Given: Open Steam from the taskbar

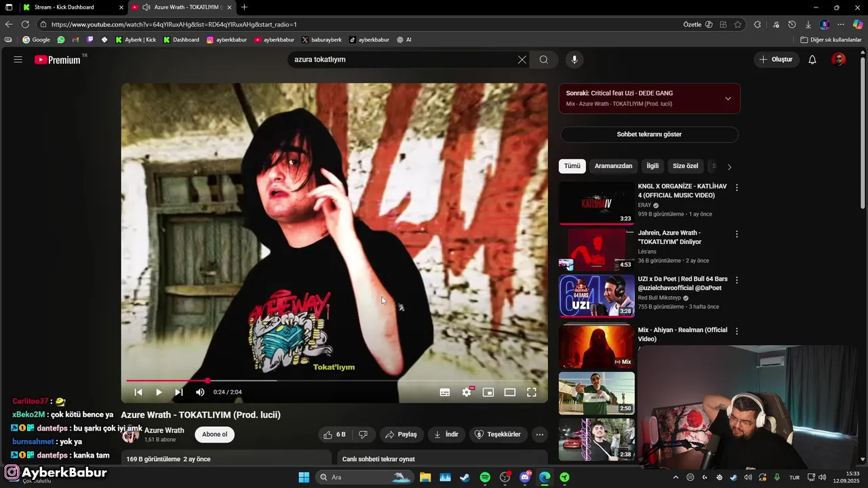Looking at the screenshot, I should tap(465, 477).
